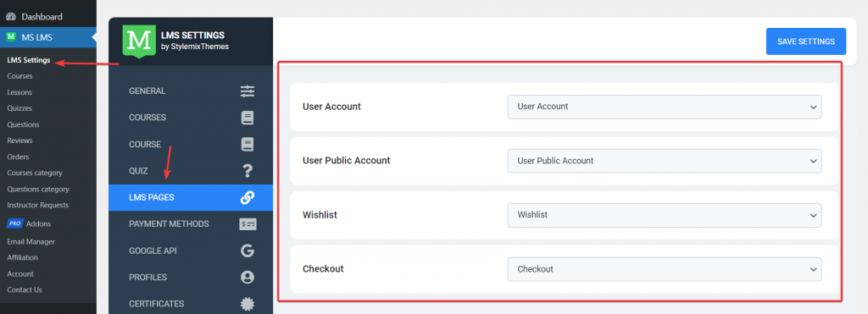Open Account in the sidebar
The image size is (868, 314).
[20, 273]
